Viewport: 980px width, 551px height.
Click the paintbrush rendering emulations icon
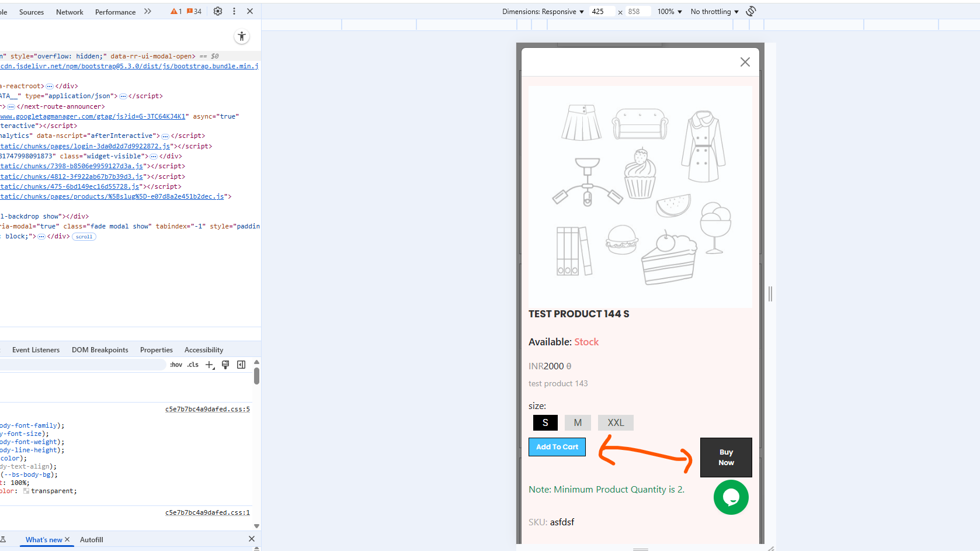(x=225, y=365)
